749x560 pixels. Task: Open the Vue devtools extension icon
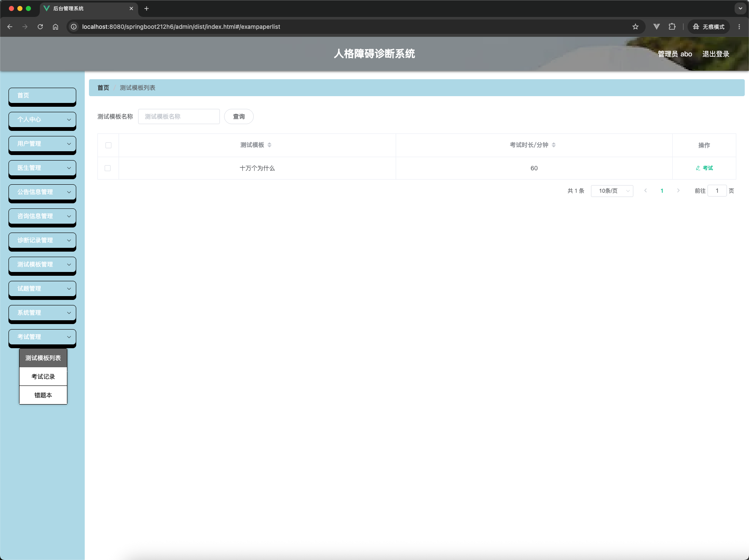click(657, 27)
